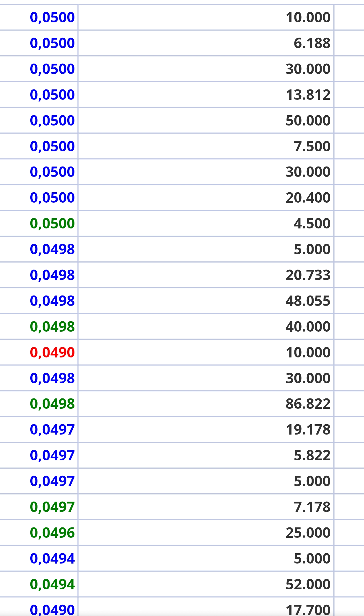
Task: Select the volume 20.400
Action: pos(308,198)
